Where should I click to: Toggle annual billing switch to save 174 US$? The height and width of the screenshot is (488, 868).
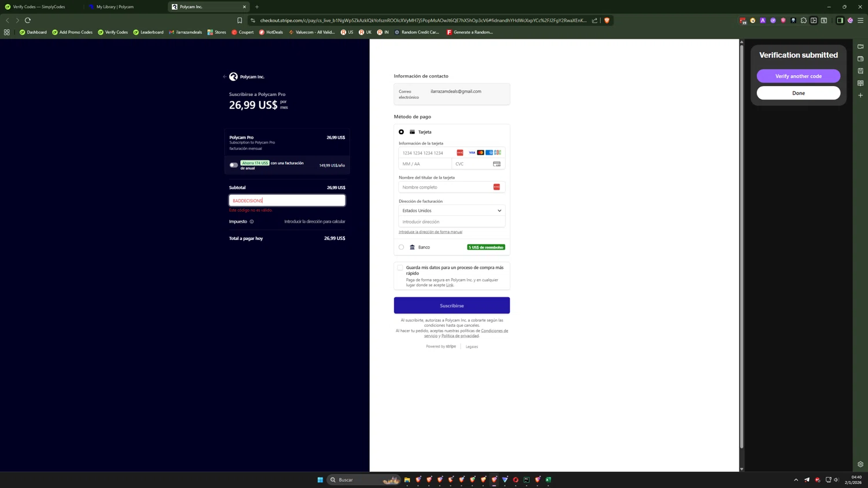[x=233, y=165]
